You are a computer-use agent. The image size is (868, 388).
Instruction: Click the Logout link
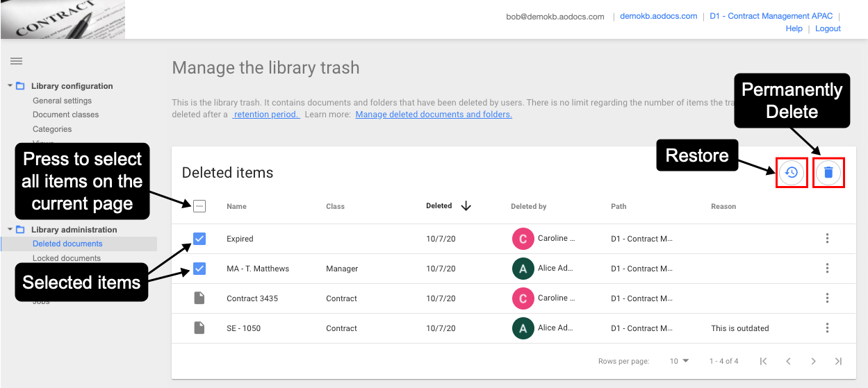pos(828,28)
